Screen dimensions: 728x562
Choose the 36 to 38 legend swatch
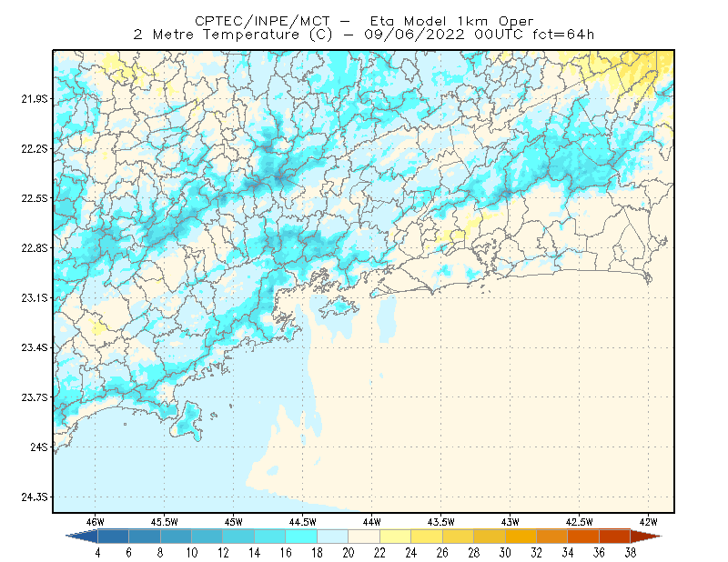[x=615, y=537]
